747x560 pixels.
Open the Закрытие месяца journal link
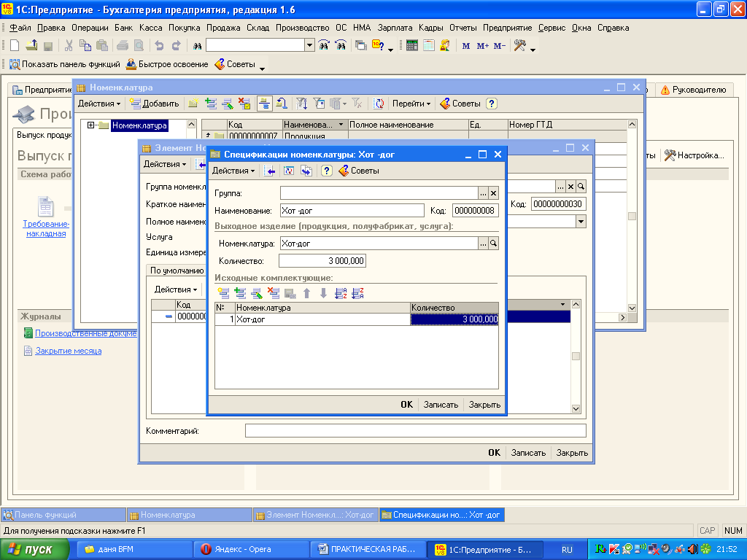(x=68, y=351)
